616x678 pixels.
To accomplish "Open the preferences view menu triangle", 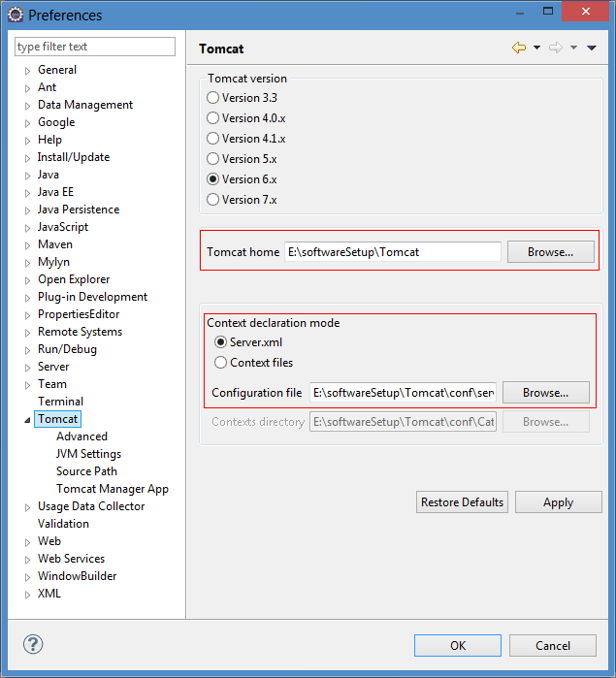I will (592, 48).
